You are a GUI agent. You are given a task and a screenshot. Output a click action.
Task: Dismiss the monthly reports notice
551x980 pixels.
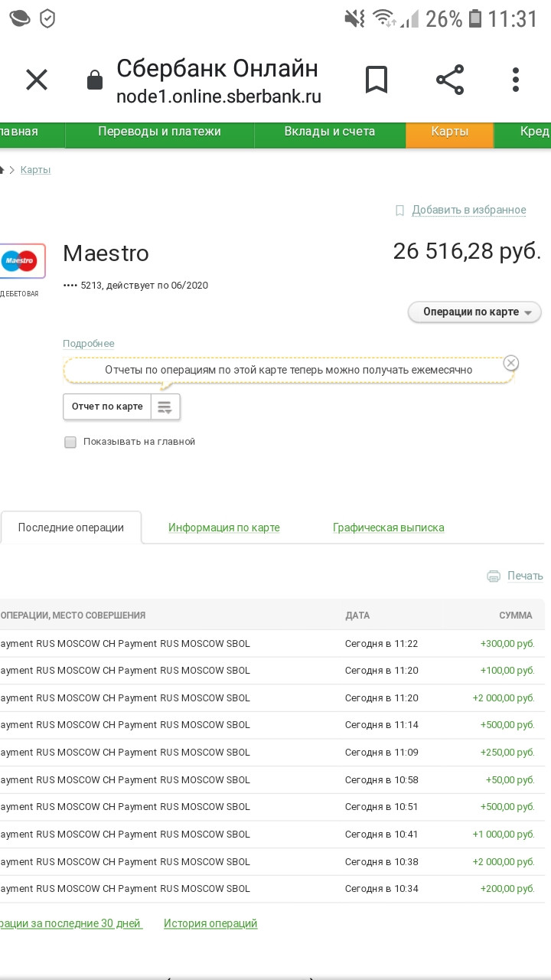pyautogui.click(x=511, y=363)
